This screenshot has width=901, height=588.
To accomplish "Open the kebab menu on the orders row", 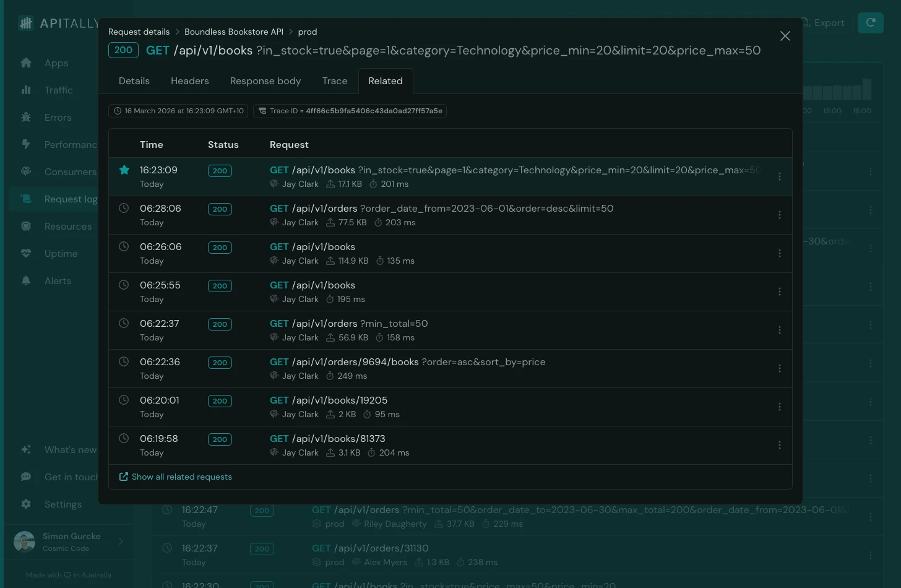I will pyautogui.click(x=780, y=215).
